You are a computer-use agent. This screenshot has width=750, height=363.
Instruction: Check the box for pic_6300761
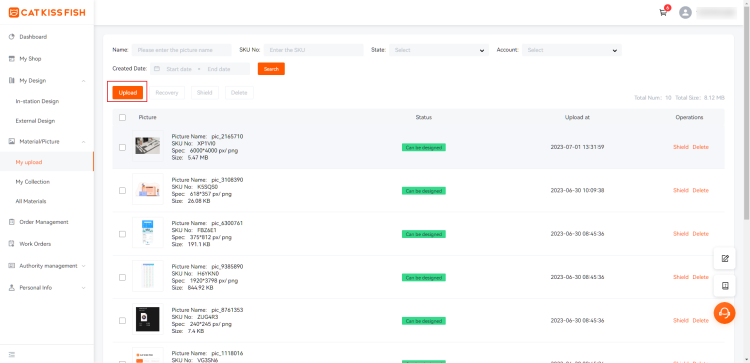[x=122, y=234]
